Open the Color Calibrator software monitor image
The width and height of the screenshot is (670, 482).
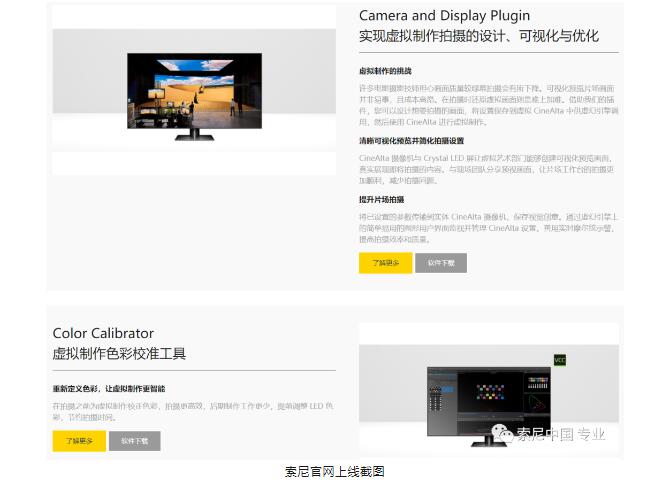(489, 406)
